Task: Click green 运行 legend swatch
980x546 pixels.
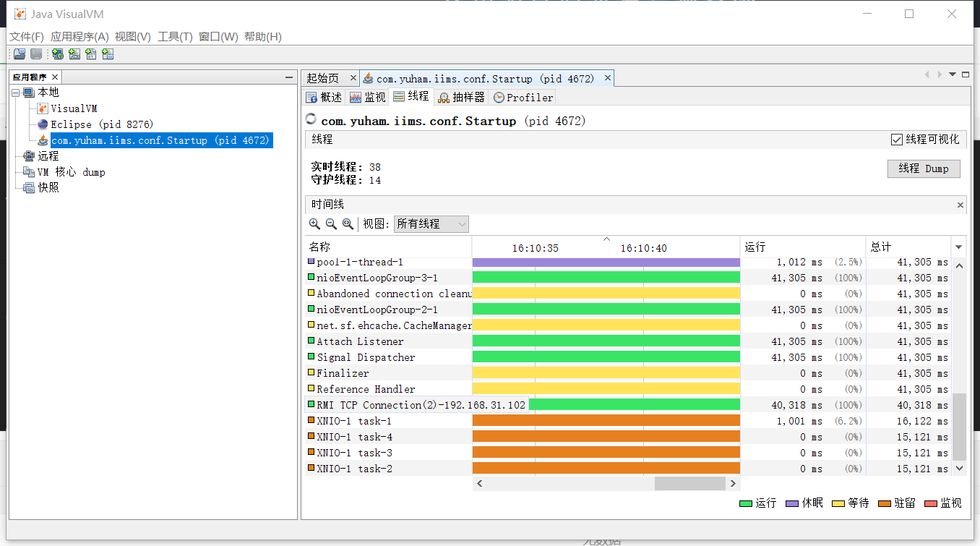Action: click(x=746, y=503)
